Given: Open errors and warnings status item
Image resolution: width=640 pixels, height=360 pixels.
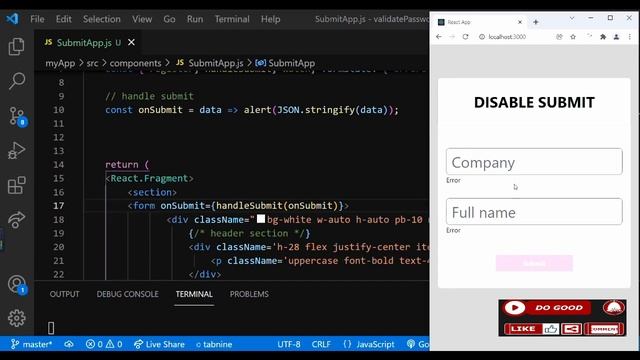Looking at the screenshot, I should coord(104,344).
